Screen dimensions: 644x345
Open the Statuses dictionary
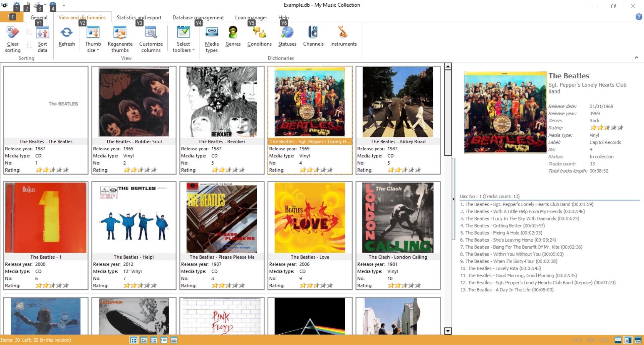287,37
